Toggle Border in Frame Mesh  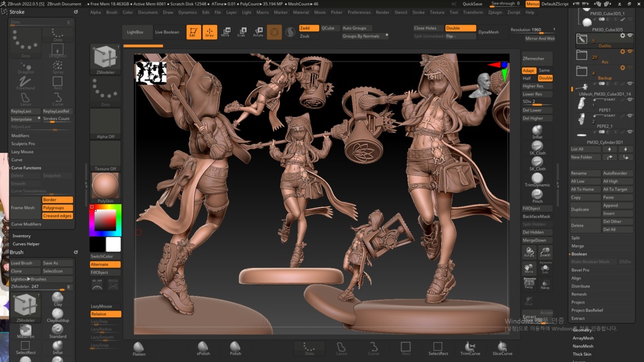[x=57, y=200]
